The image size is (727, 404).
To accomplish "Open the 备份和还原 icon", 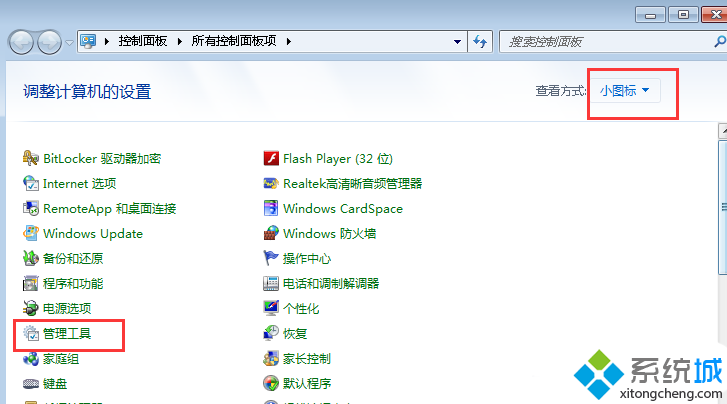I will click(31, 258).
